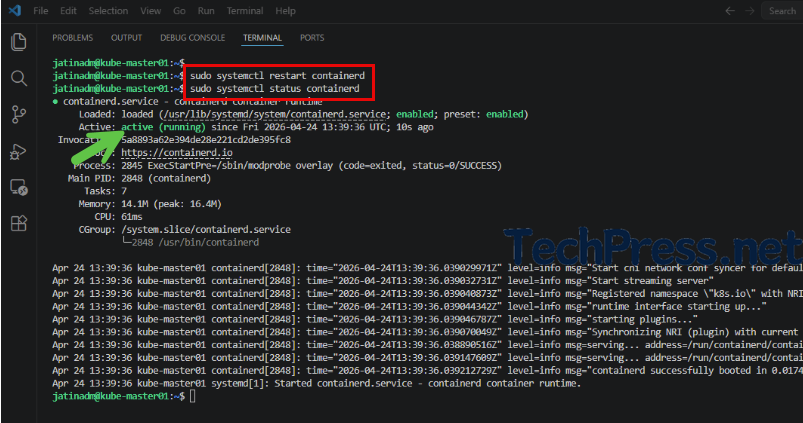This screenshot has width=803, height=423.
Task: Click 'sudo systemctl restart containerd' command text
Action: [x=278, y=76]
